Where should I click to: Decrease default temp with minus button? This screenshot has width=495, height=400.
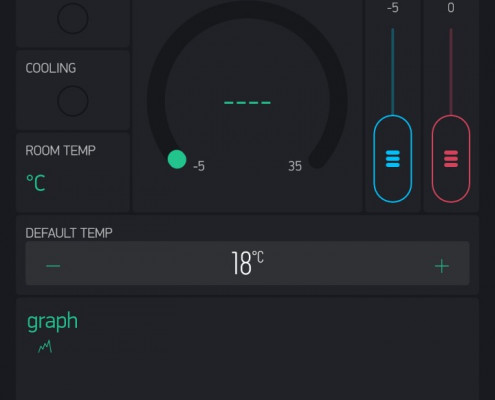(53, 266)
